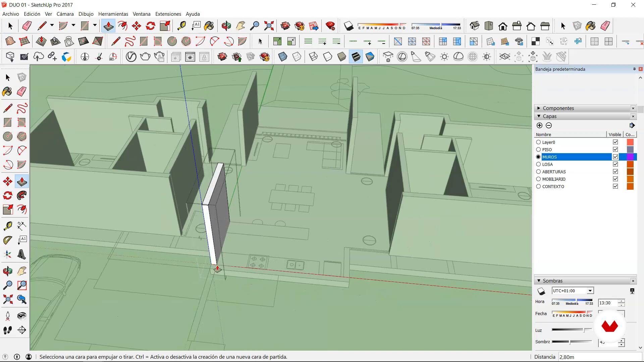Collapse the Capas panel
644x362 pixels.
click(x=539, y=116)
